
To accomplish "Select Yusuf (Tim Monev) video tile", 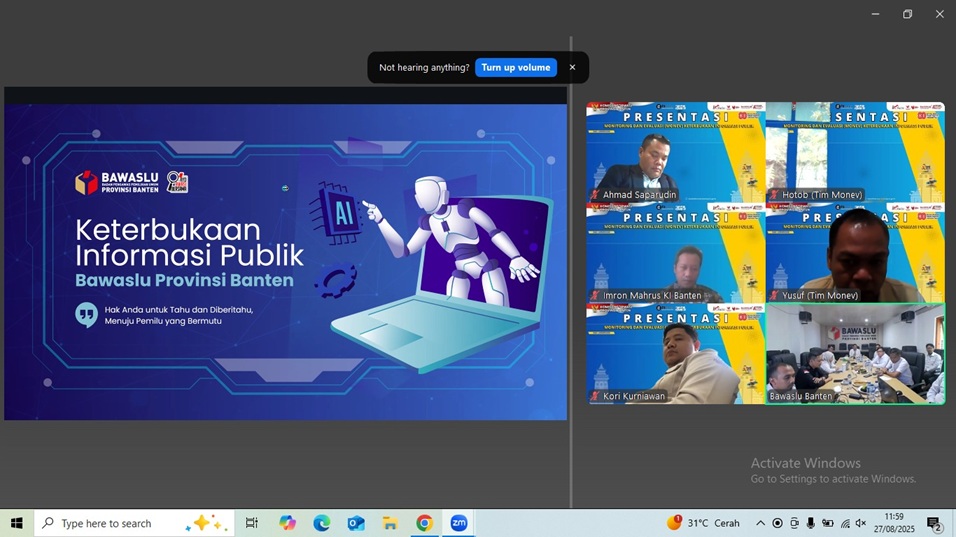I will click(855, 252).
